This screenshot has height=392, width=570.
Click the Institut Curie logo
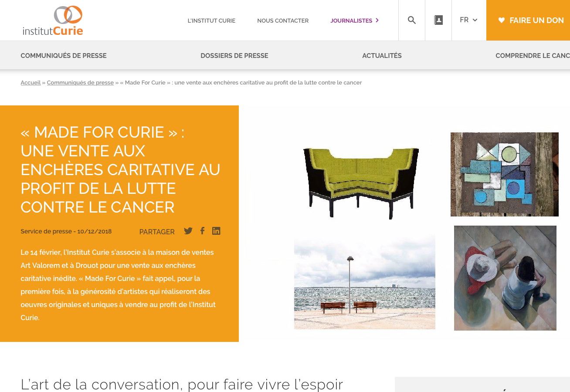53,20
